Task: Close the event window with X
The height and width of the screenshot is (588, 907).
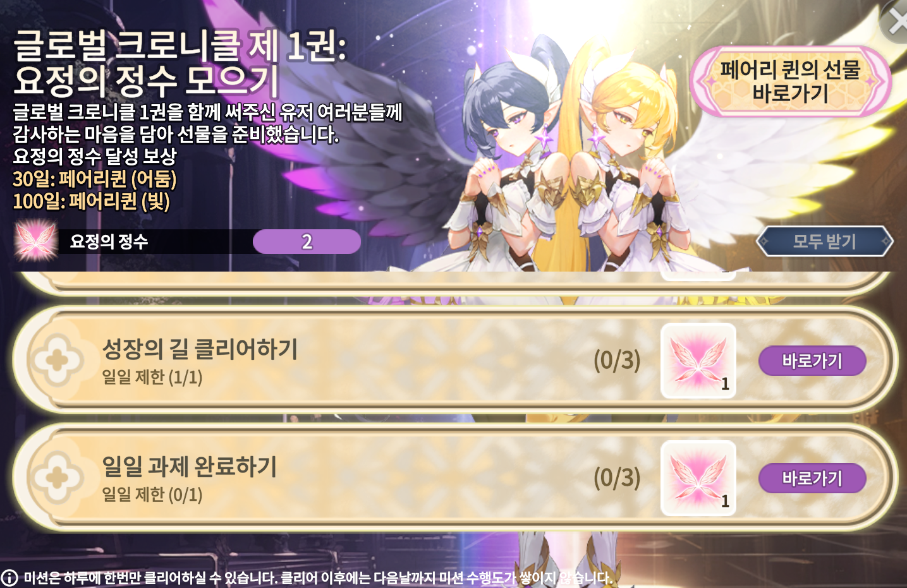Action: pyautogui.click(x=896, y=23)
